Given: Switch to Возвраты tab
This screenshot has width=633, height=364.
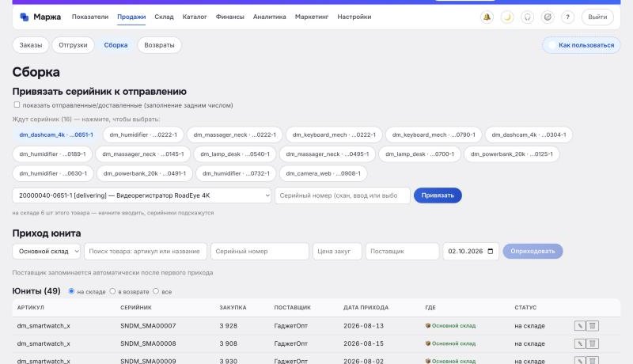Looking at the screenshot, I should click(x=160, y=45).
